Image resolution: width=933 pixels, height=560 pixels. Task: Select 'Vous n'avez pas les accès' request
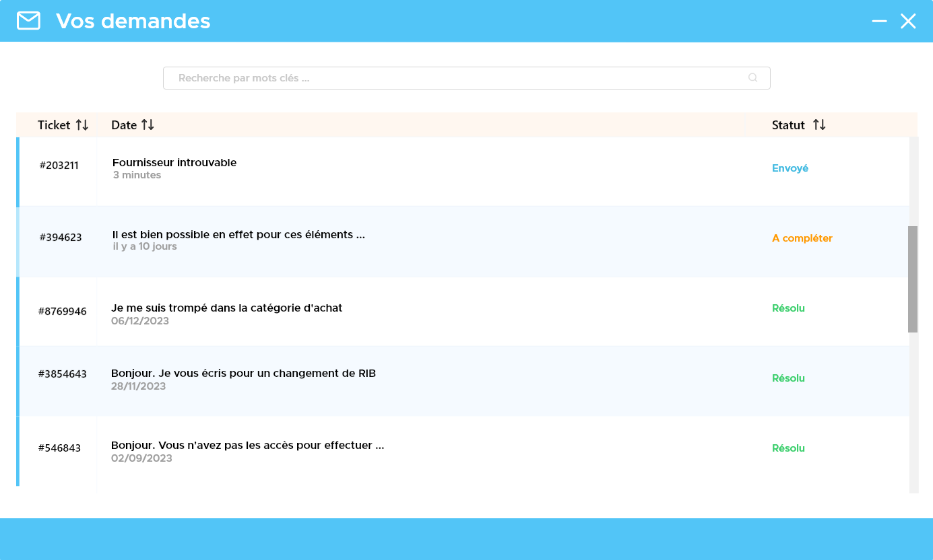coord(247,445)
